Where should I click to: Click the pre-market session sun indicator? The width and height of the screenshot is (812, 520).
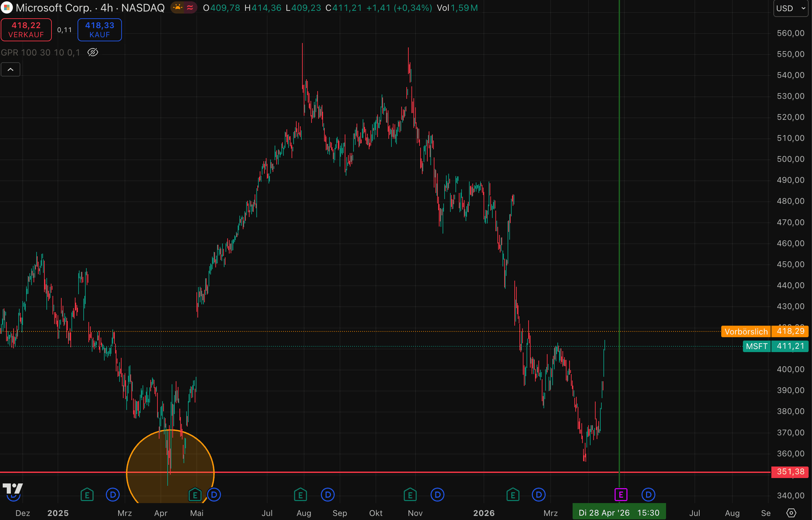pos(178,7)
